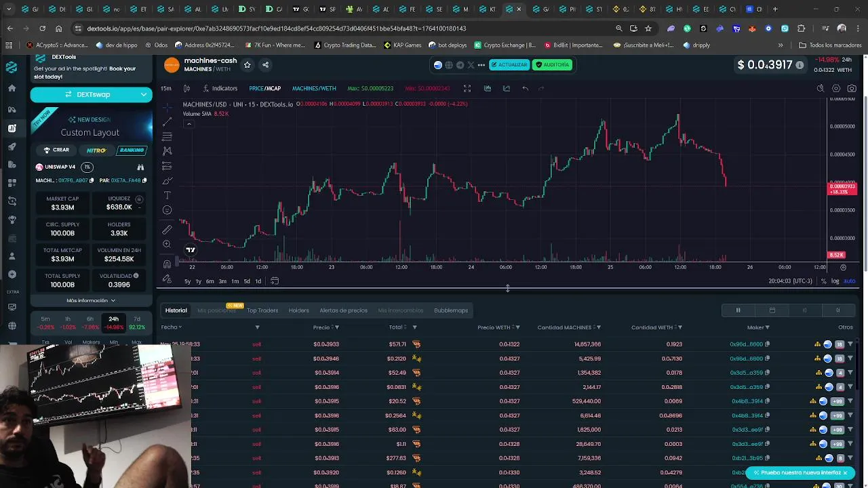Switch chart to PRICE/MCAP toggle
Viewport: 868px width, 488px height.
pyautogui.click(x=264, y=88)
